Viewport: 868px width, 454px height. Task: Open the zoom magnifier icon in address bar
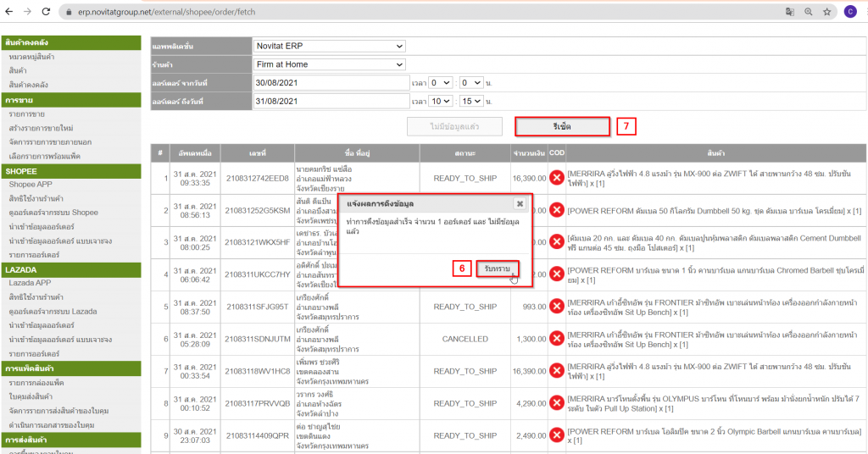point(809,12)
